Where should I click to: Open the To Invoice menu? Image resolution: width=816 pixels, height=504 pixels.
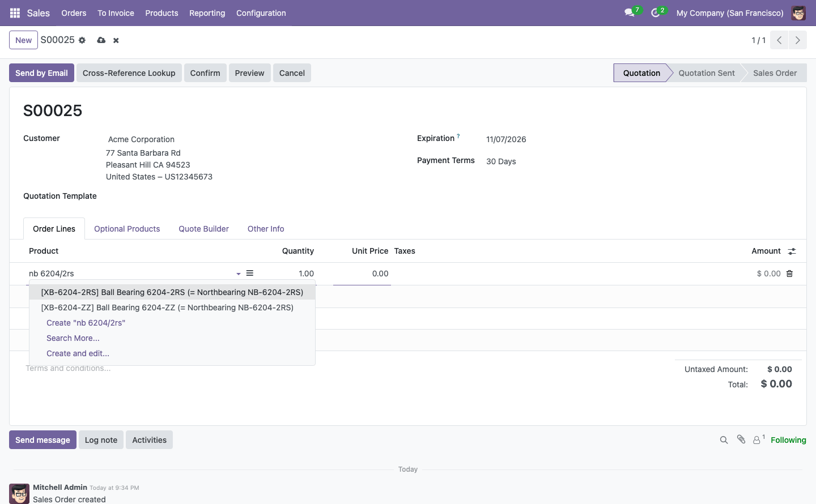tap(116, 13)
